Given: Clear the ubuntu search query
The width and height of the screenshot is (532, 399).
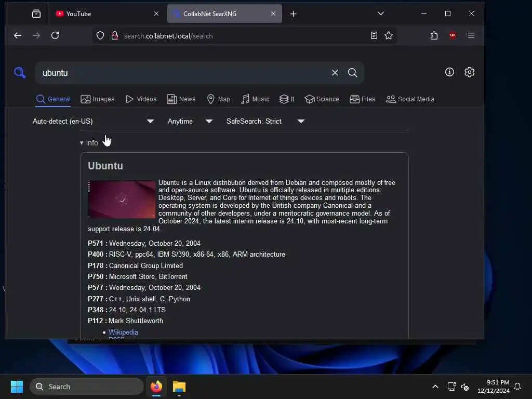Looking at the screenshot, I should pyautogui.click(x=335, y=73).
